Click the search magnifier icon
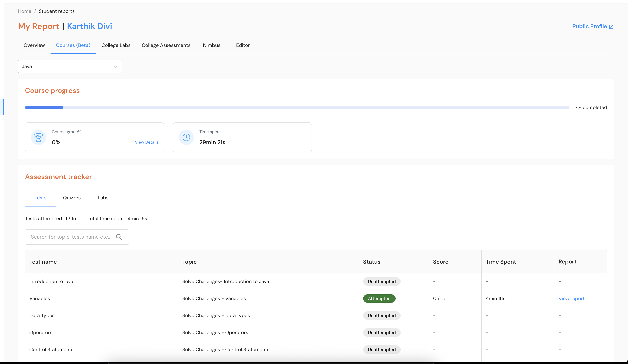The width and height of the screenshot is (628, 364). click(x=119, y=237)
